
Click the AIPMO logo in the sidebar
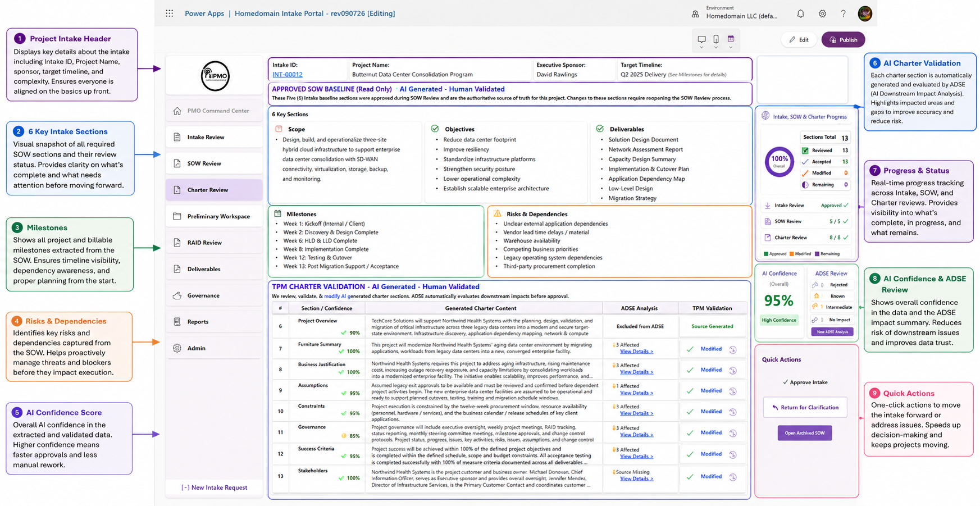215,76
